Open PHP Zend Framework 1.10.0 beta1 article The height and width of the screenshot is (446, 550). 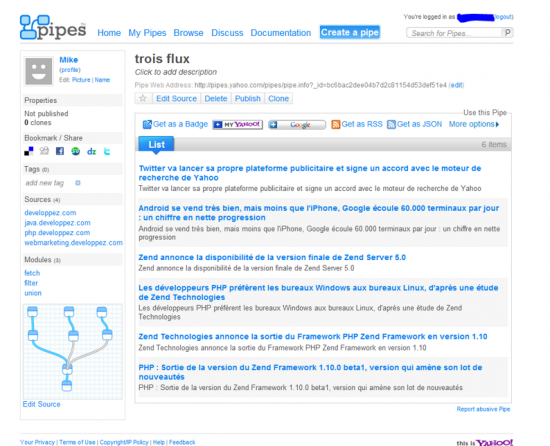pyautogui.click(x=310, y=372)
